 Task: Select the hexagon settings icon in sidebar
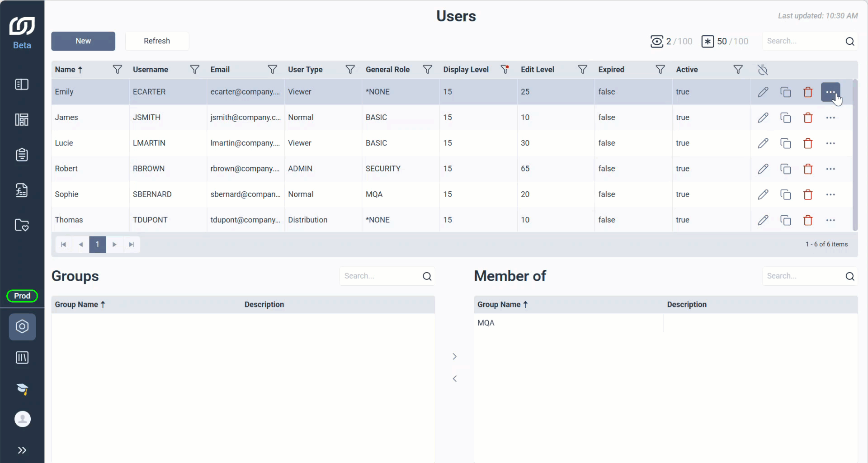point(22,326)
